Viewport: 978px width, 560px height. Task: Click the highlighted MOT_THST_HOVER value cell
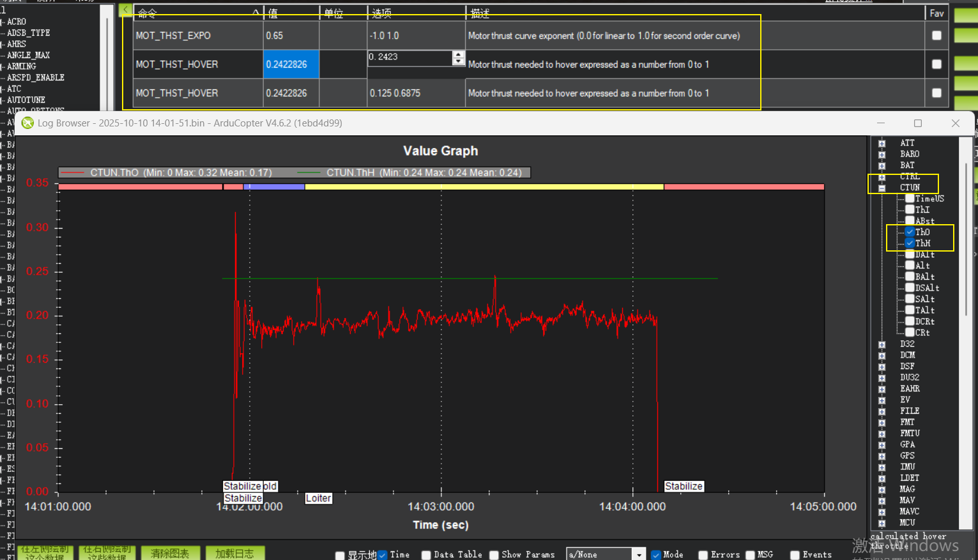coord(291,64)
